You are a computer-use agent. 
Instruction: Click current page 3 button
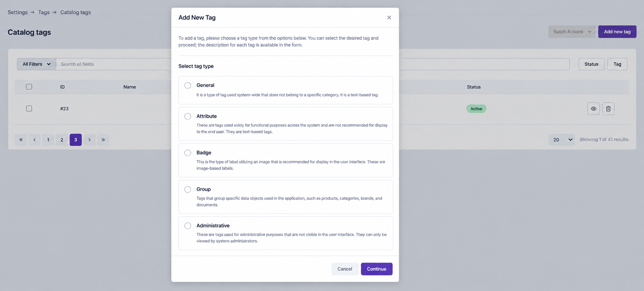76,140
